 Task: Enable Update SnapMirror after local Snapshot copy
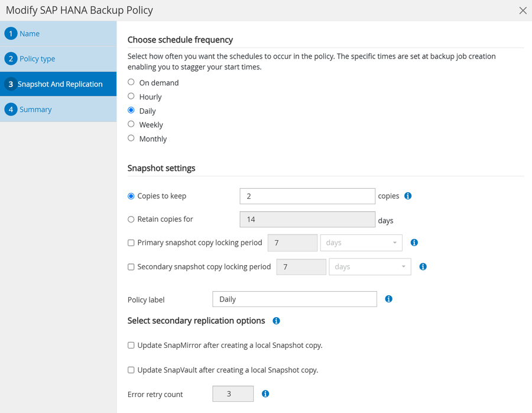(x=131, y=345)
